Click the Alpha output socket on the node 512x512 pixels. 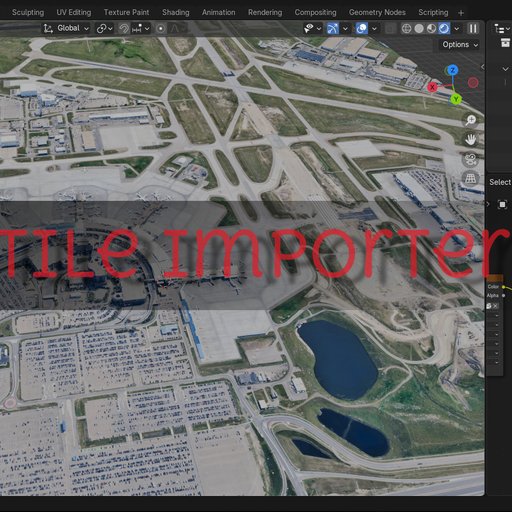[503, 296]
